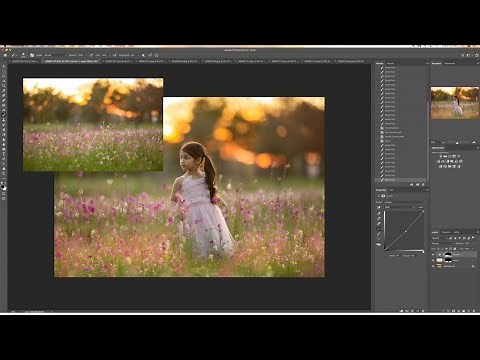The image size is (480, 360).
Task: Hide the Curves 1 layer
Action: pos(433,255)
